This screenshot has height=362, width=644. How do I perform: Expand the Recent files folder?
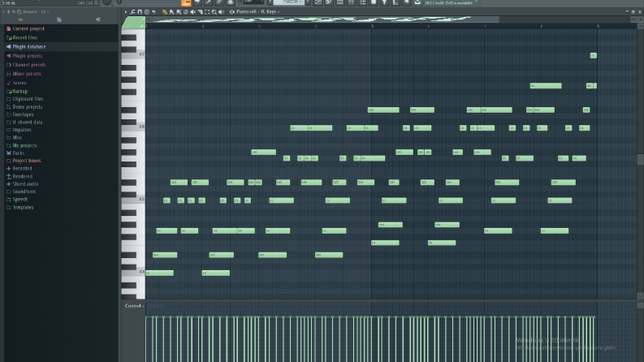coord(24,38)
